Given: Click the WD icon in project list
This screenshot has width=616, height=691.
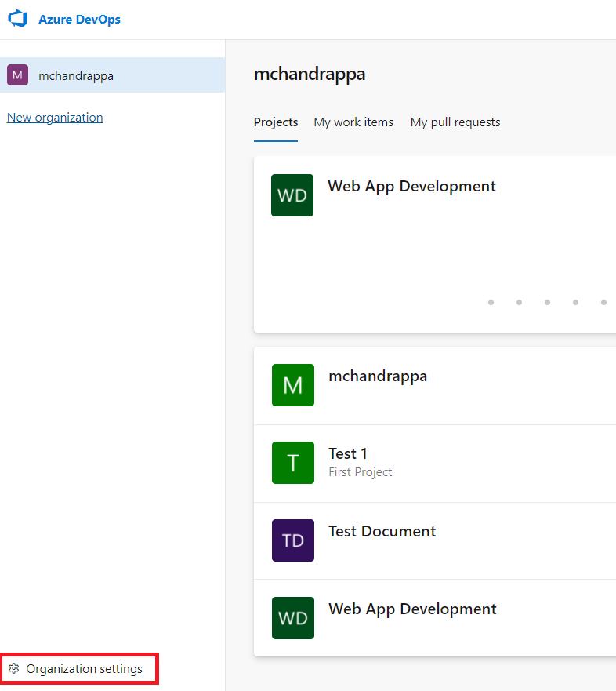Looking at the screenshot, I should 293,618.
